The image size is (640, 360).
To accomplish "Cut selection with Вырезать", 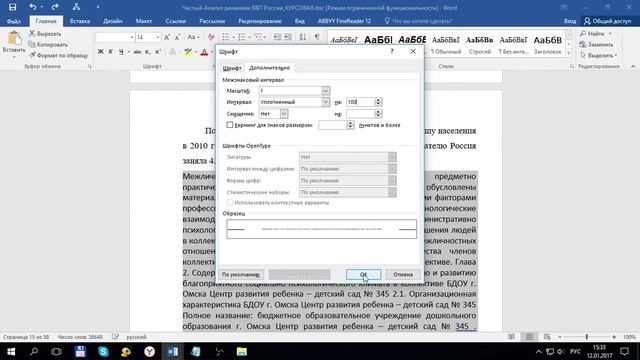I will 45,34.
